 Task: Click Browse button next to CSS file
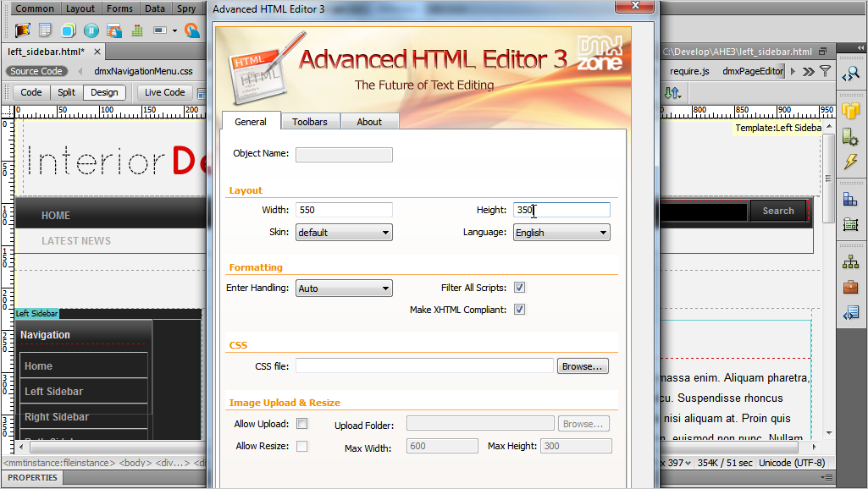583,366
